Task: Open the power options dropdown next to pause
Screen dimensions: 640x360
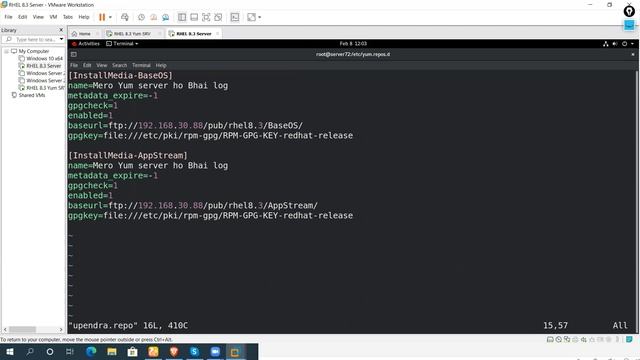Action: pos(110,17)
